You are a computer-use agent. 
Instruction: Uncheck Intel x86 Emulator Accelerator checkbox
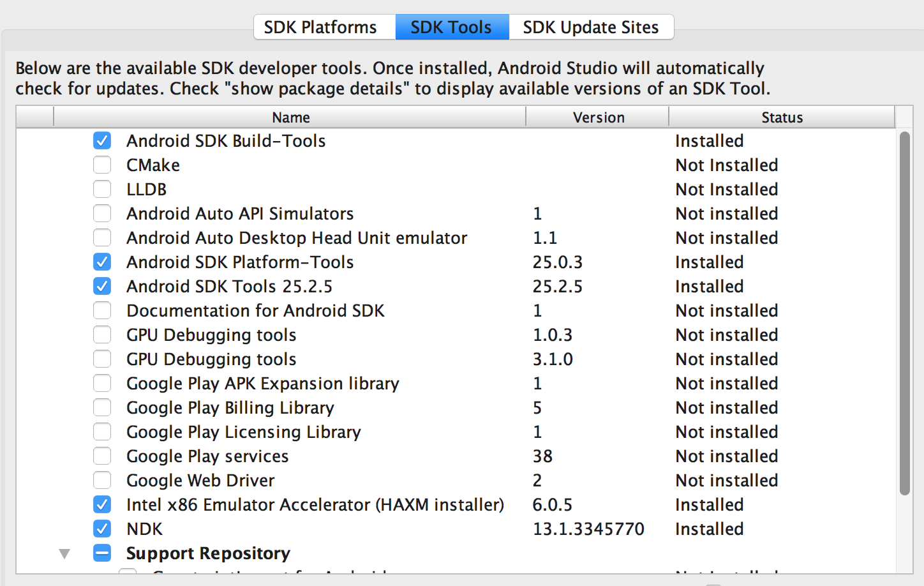click(x=102, y=504)
